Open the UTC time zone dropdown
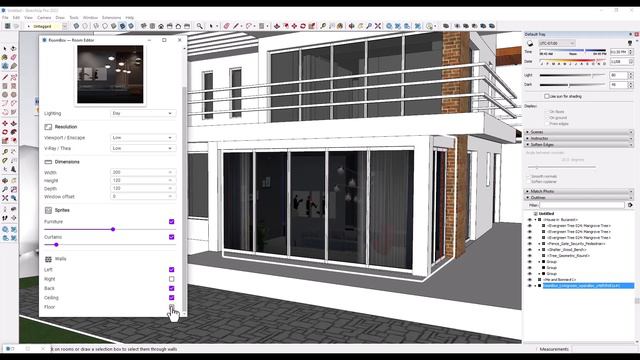 pos(557,43)
